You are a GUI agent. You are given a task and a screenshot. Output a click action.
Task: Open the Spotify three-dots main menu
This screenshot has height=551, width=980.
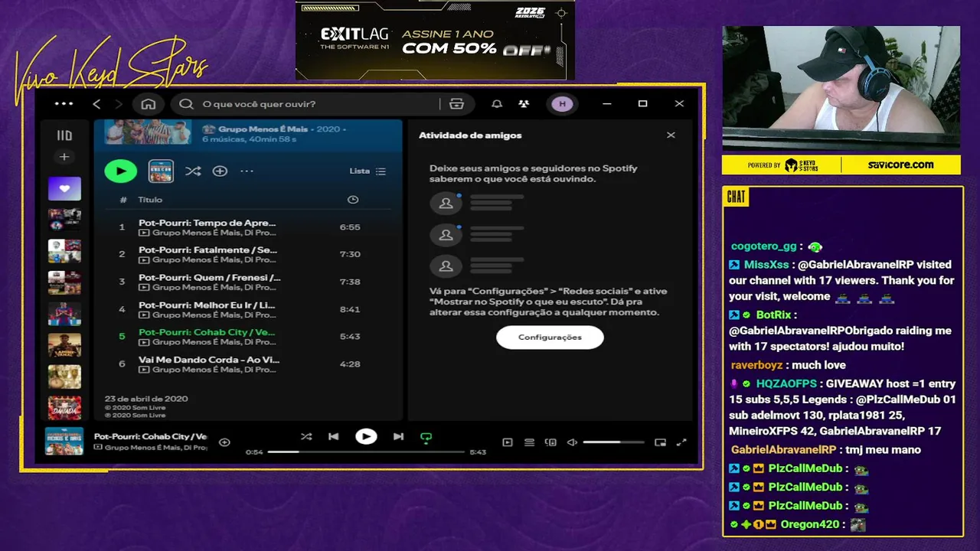64,104
